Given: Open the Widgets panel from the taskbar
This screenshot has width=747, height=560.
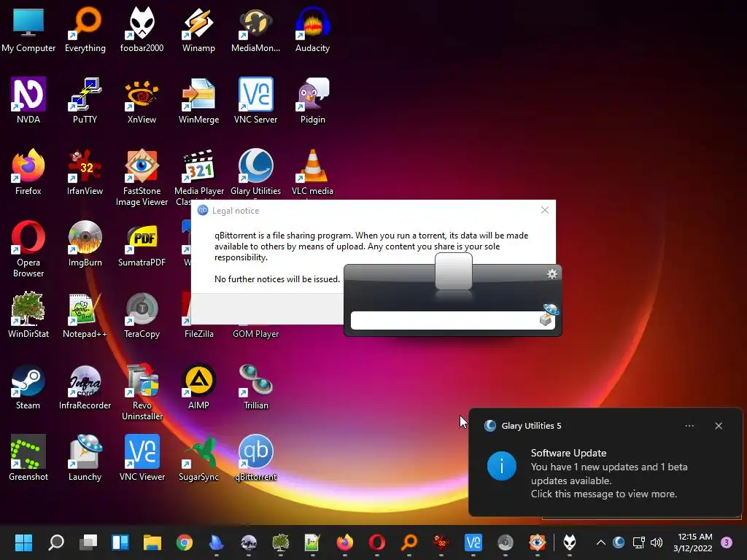Looking at the screenshot, I should 120,542.
